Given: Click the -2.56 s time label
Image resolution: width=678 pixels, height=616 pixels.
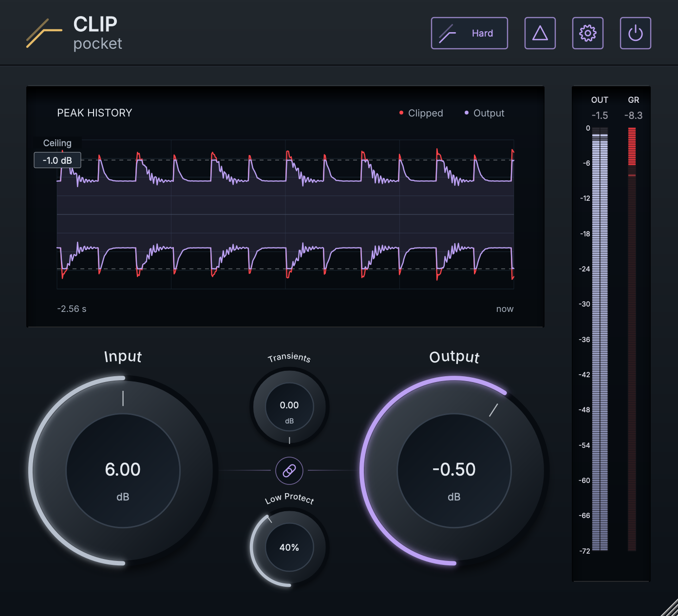Looking at the screenshot, I should click(72, 309).
